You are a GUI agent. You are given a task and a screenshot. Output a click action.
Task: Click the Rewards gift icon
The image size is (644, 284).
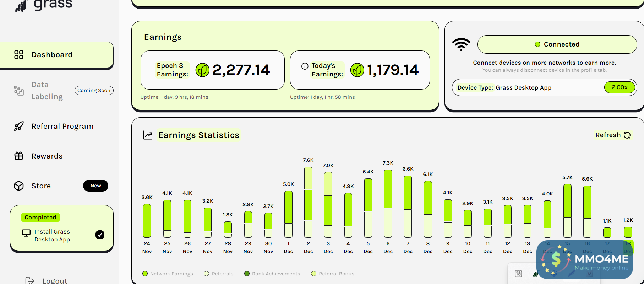(x=19, y=156)
